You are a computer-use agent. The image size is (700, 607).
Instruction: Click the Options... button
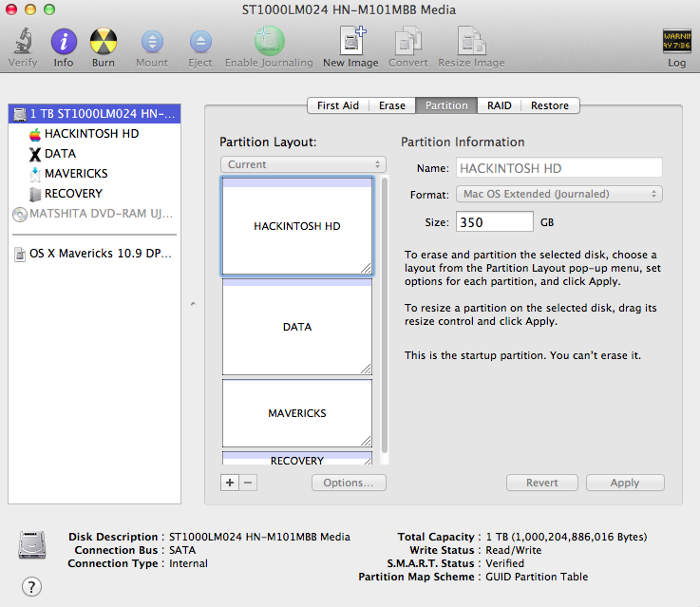tap(349, 483)
